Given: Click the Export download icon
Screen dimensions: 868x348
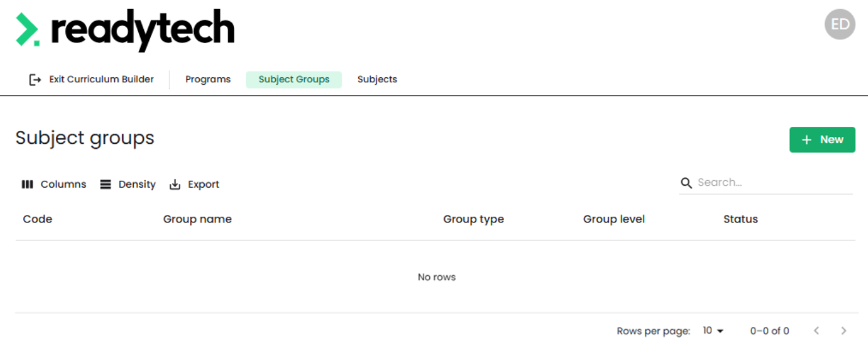Looking at the screenshot, I should point(175,184).
